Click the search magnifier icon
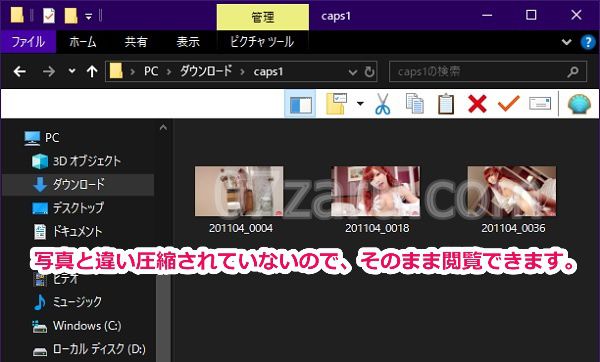The image size is (600, 362). [573, 72]
